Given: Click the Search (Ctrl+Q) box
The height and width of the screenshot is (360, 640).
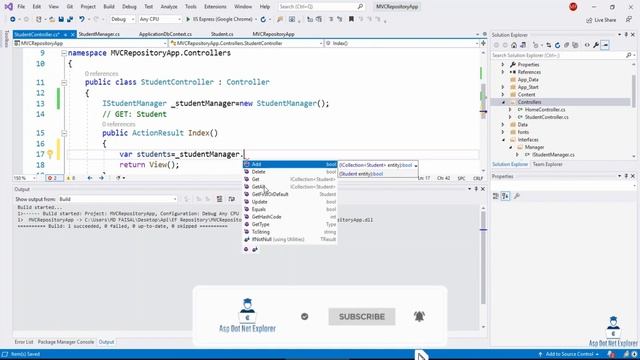Looking at the screenshot, I should click(x=321, y=7).
